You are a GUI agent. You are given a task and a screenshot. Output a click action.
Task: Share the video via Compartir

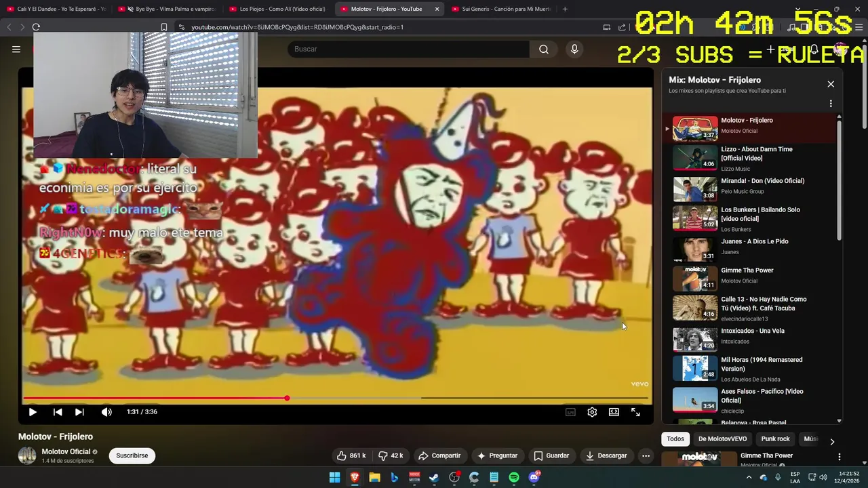439,455
